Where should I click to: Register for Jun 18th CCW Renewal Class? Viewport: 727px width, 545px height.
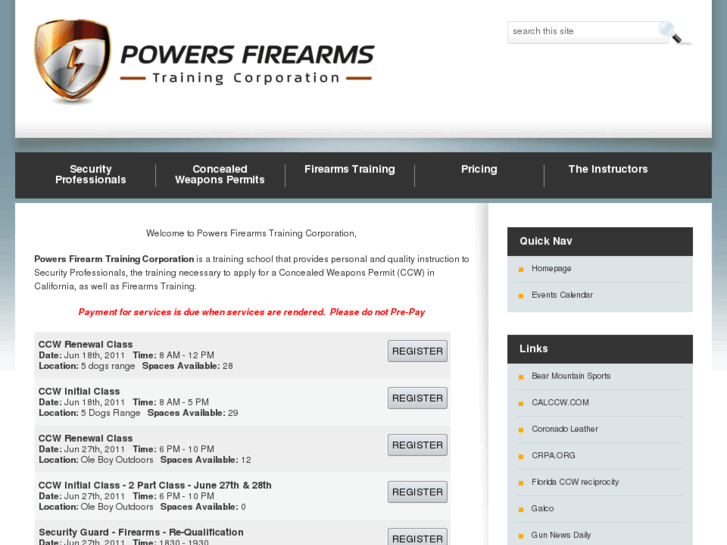click(417, 351)
